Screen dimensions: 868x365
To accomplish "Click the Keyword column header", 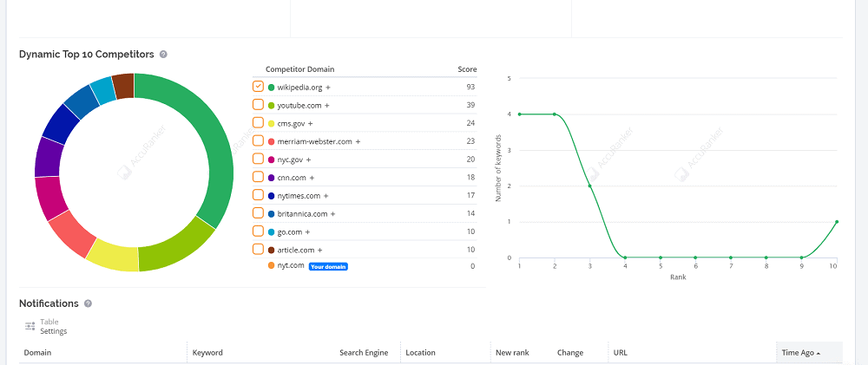I will [207, 353].
